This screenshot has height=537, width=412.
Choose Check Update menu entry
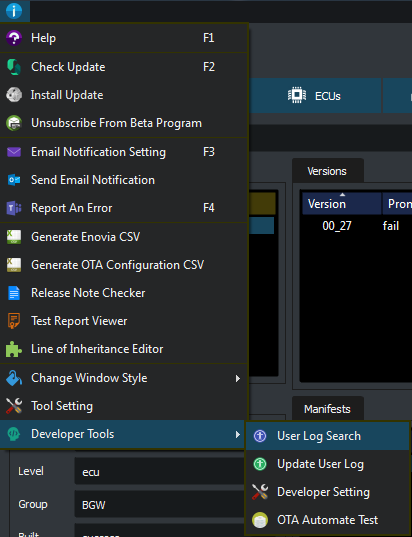point(124,67)
